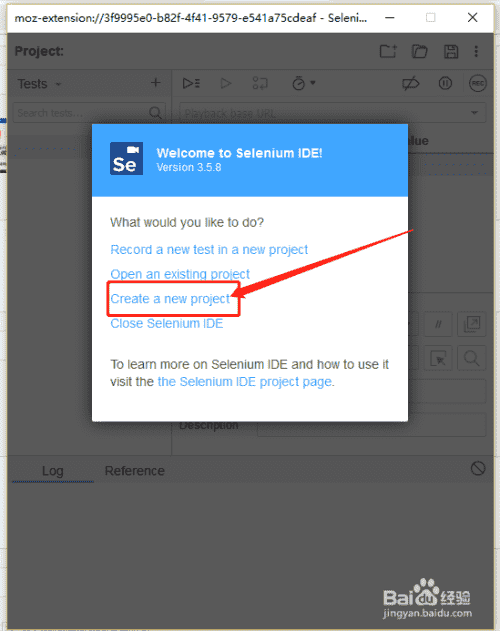
Task: Open the Selenium IDE project page link
Action: pyautogui.click(x=245, y=381)
